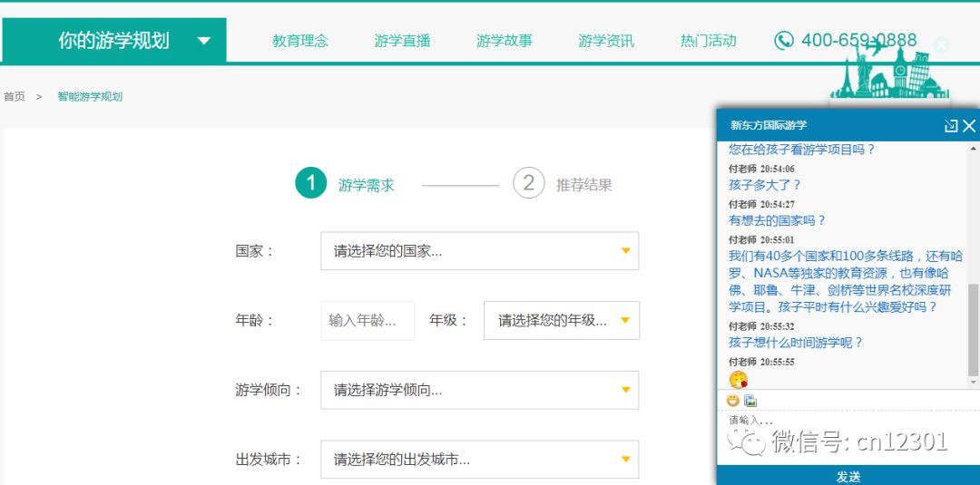Open 游学直播 menu item
980x485 pixels.
(402, 41)
